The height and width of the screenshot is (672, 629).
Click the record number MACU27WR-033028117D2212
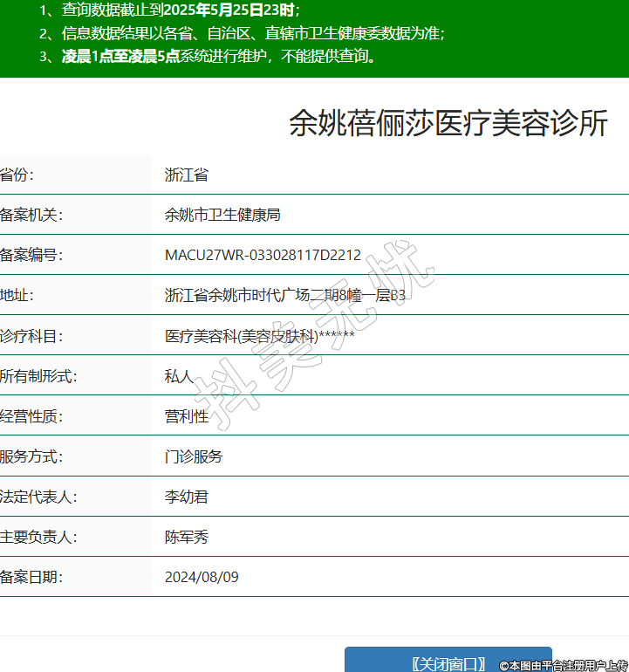(x=263, y=255)
